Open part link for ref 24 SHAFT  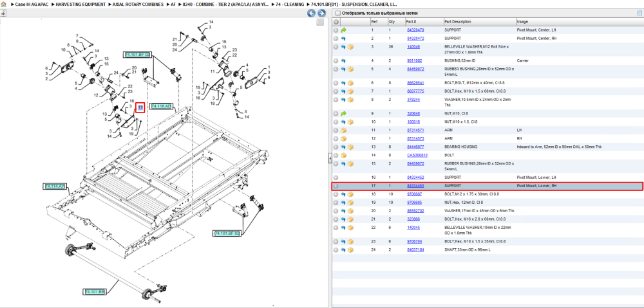click(x=415, y=249)
